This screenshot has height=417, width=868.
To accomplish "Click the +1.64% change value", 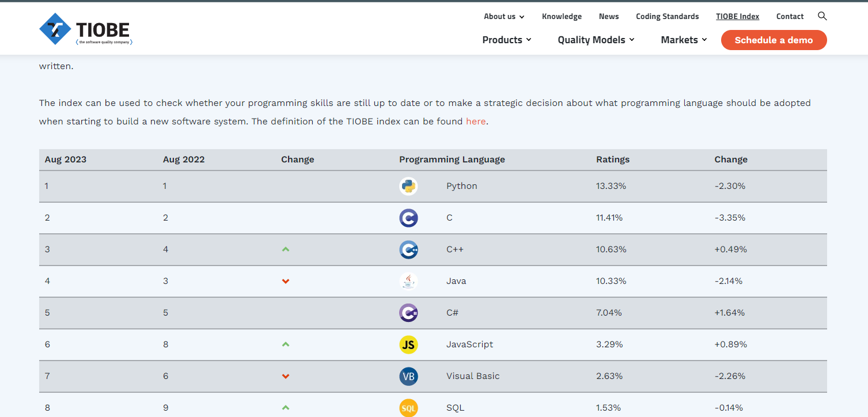I will 730,313.
